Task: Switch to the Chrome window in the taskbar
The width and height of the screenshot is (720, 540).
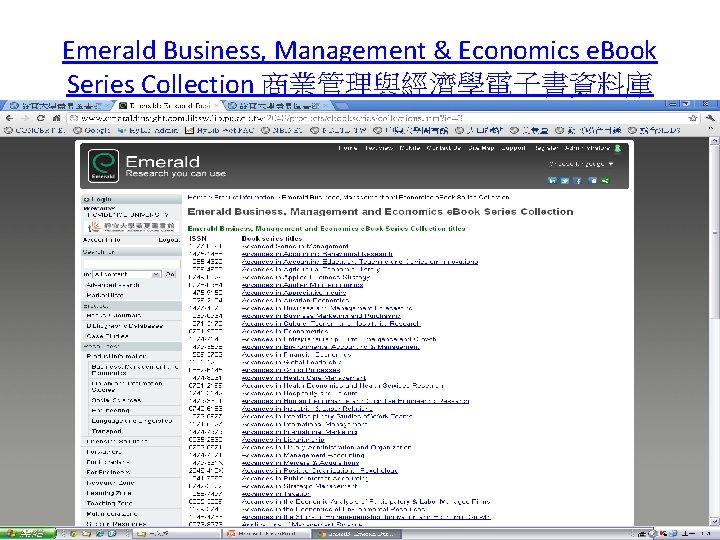Action: point(357,534)
